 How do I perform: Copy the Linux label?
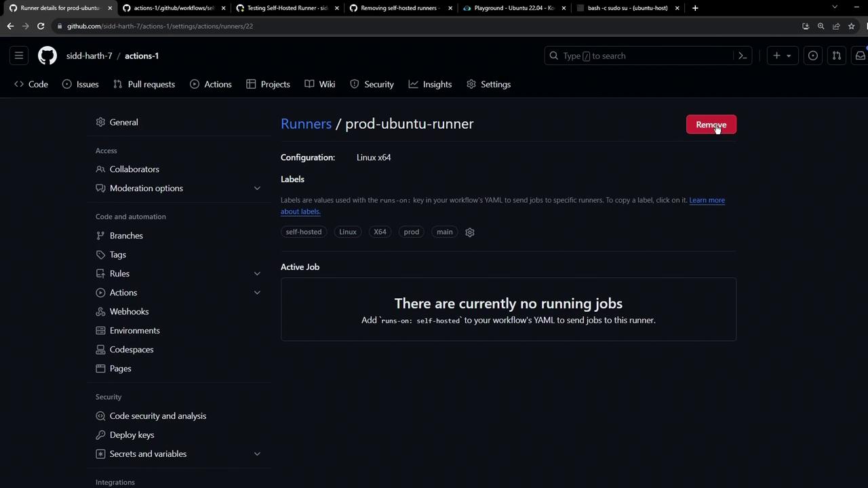point(348,232)
